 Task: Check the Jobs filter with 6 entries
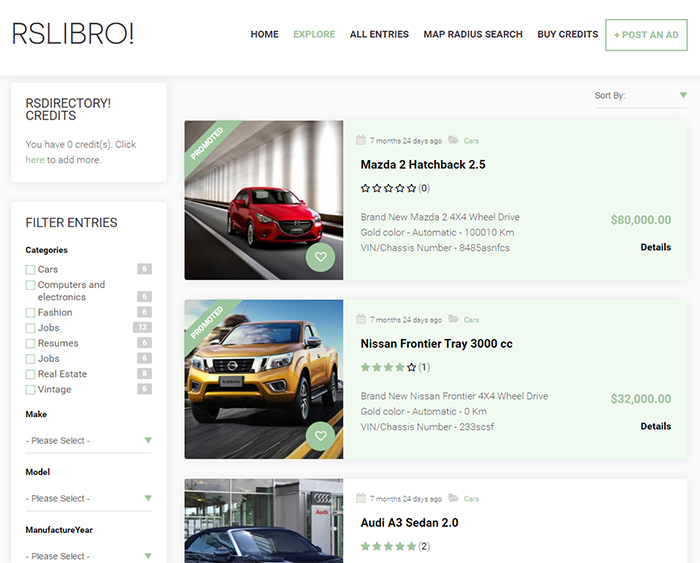pos(30,359)
